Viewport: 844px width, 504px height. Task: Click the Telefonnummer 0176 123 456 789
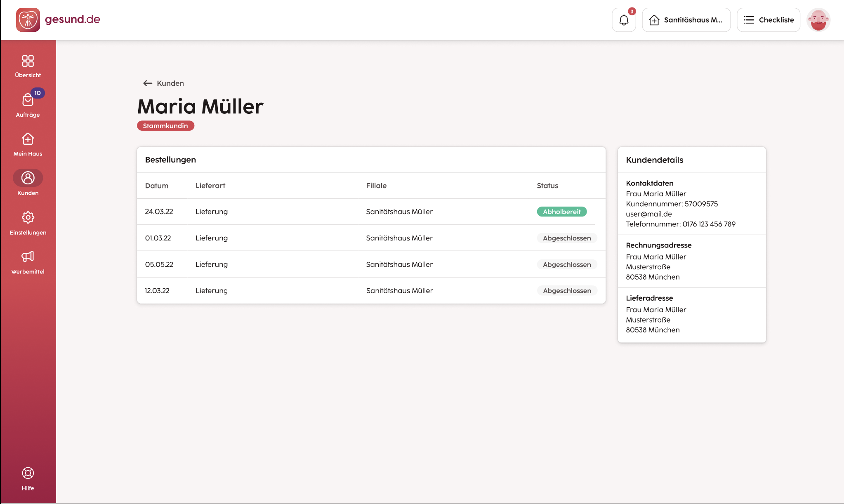pyautogui.click(x=681, y=224)
